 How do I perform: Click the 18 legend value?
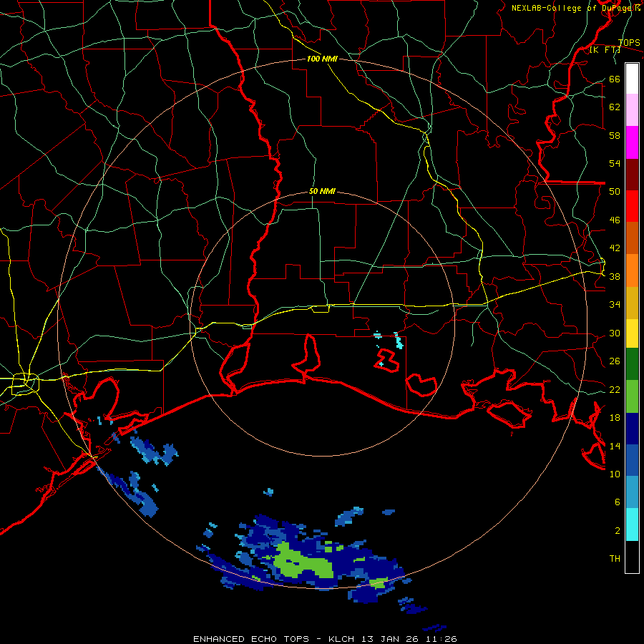pos(615,418)
